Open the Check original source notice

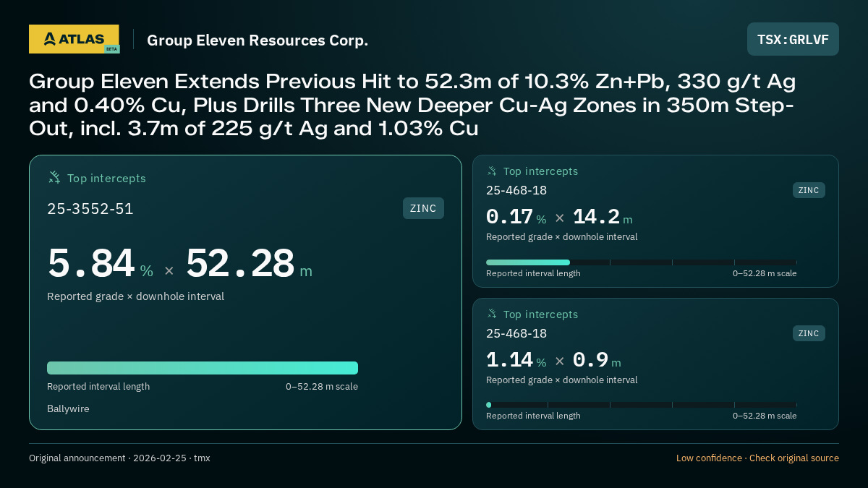point(757,458)
